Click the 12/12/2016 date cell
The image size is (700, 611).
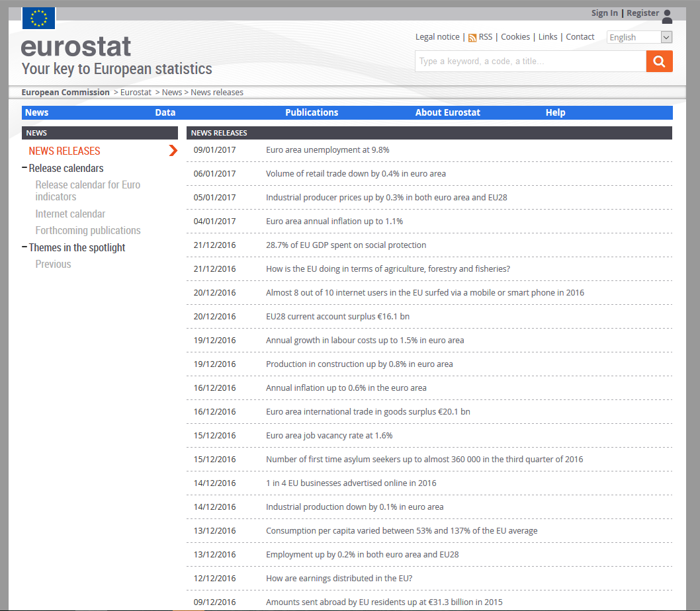coord(214,579)
